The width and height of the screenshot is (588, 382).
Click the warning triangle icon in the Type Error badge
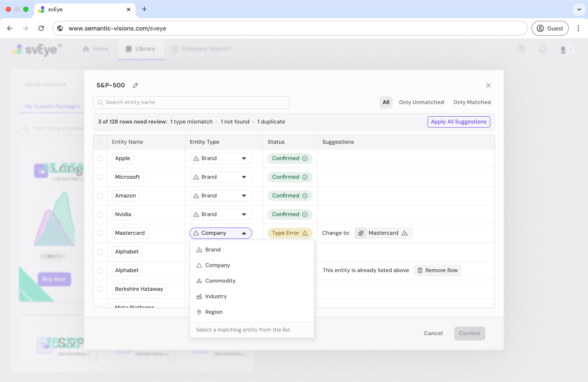click(x=305, y=233)
